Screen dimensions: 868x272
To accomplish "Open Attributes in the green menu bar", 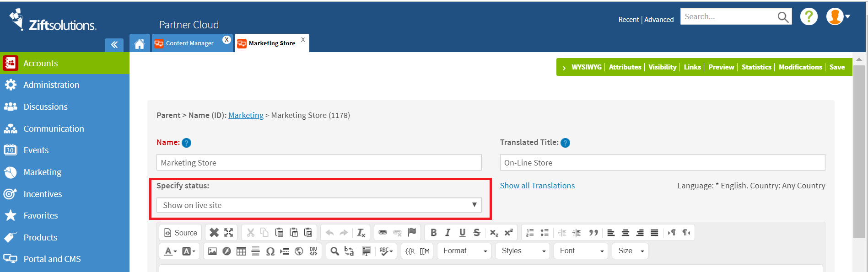I will click(x=625, y=67).
